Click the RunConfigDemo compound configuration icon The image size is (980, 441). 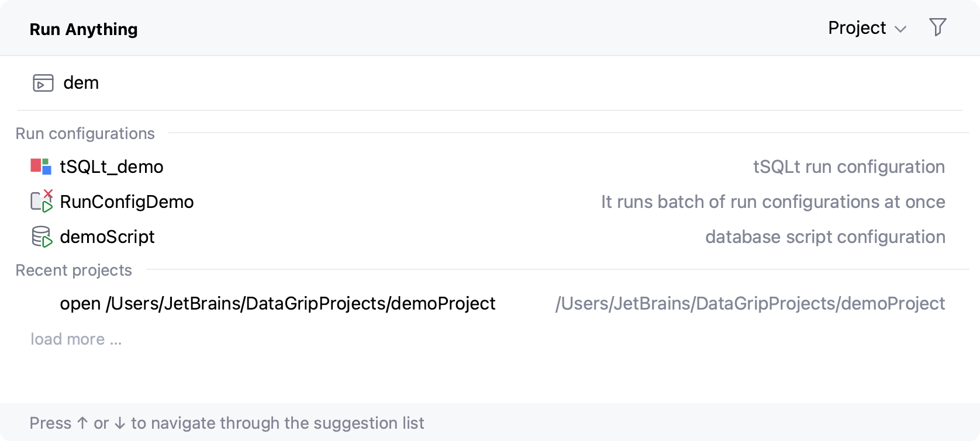(42, 202)
